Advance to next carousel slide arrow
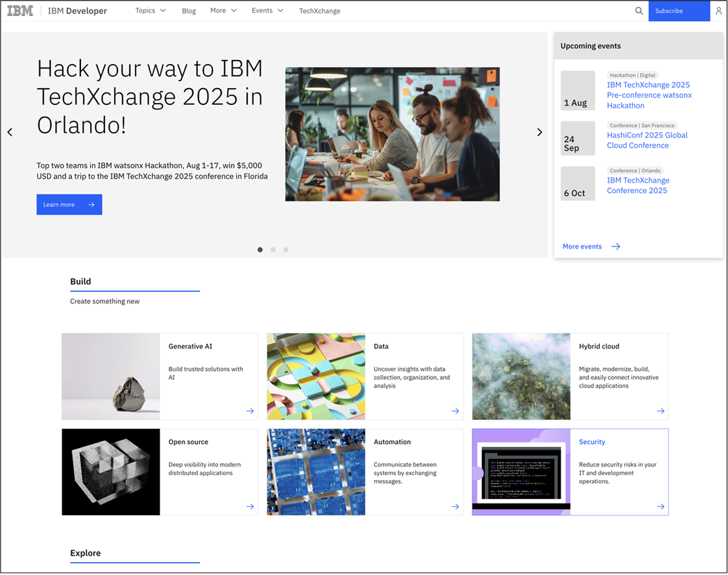Screen dimensions: 728x575 [x=539, y=133]
